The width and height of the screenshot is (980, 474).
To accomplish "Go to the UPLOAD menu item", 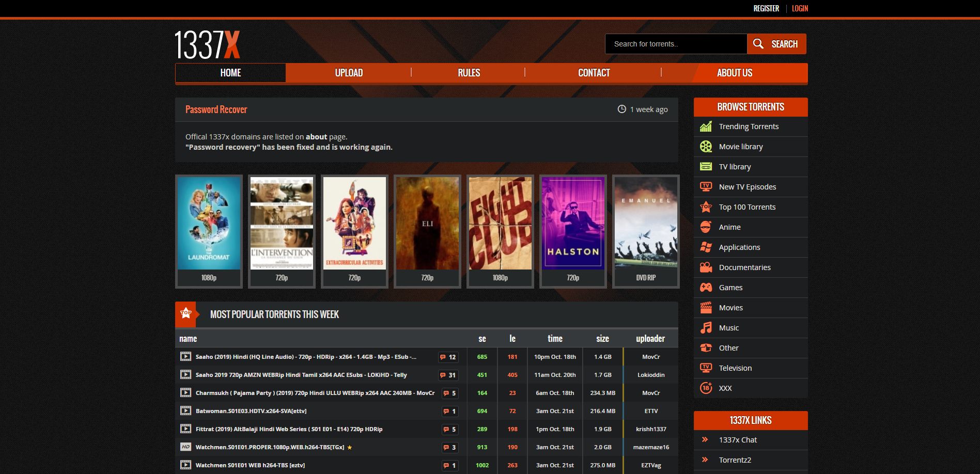I will pyautogui.click(x=349, y=73).
